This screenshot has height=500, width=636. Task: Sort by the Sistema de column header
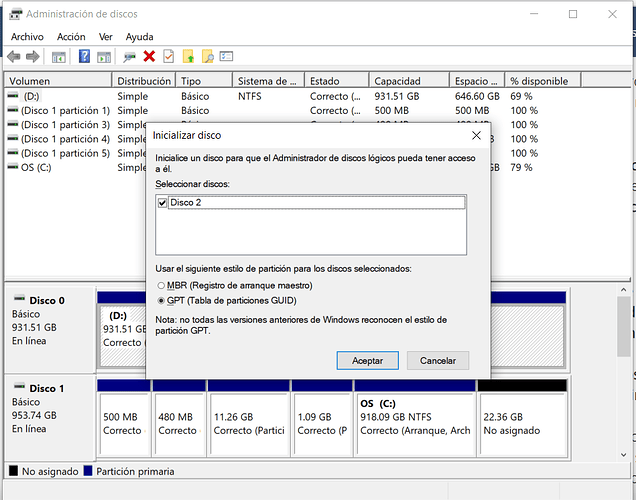coord(269,81)
